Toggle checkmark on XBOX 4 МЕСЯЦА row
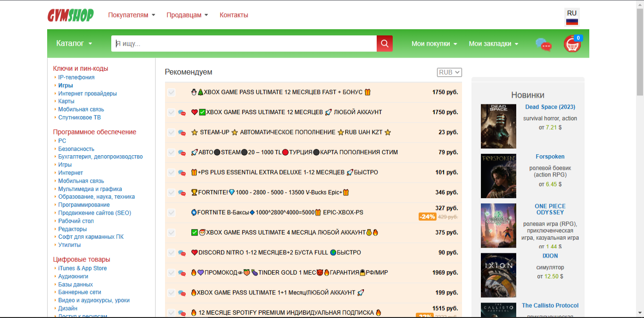Screen dimensions: 644x318 (x=171, y=233)
